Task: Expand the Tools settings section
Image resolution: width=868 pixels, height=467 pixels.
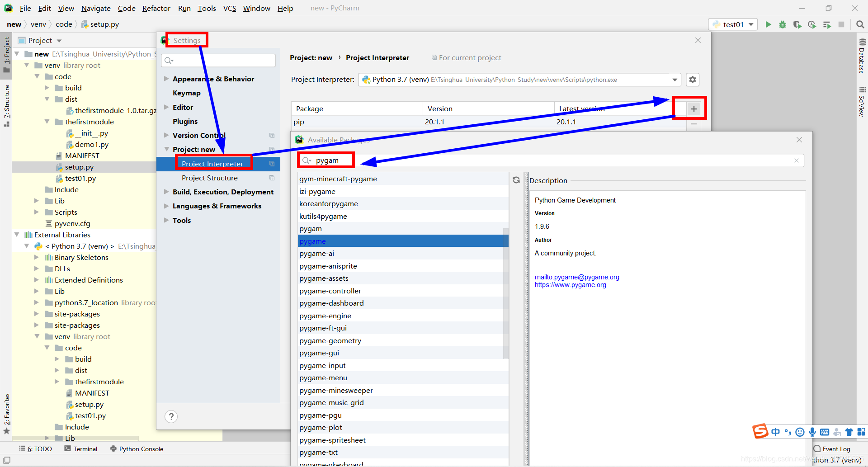Action: pos(166,220)
